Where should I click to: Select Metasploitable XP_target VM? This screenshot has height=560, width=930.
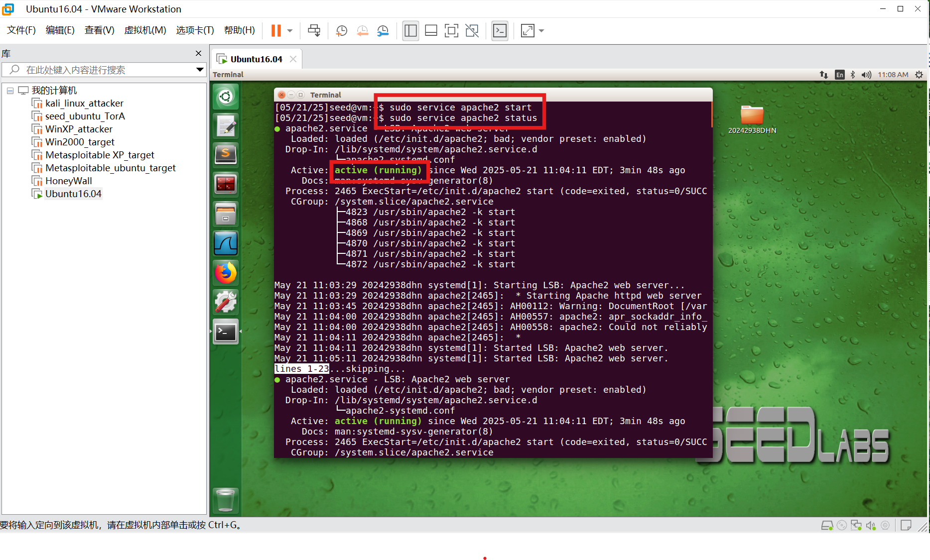[x=100, y=155]
